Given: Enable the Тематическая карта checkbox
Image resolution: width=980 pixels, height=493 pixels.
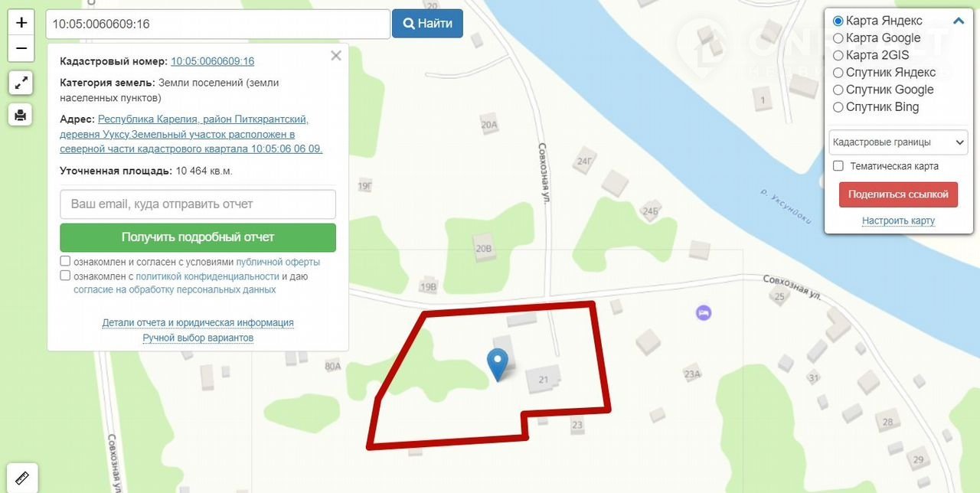Looking at the screenshot, I should [838, 166].
